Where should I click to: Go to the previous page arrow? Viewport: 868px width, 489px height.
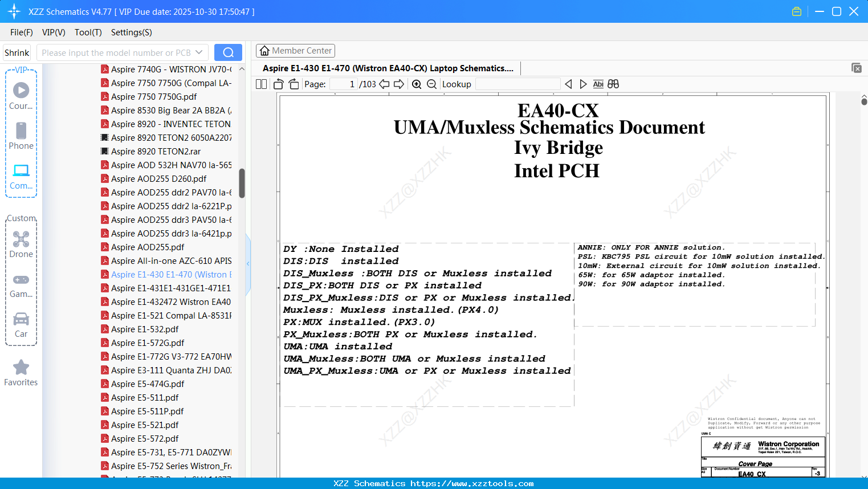[384, 84]
